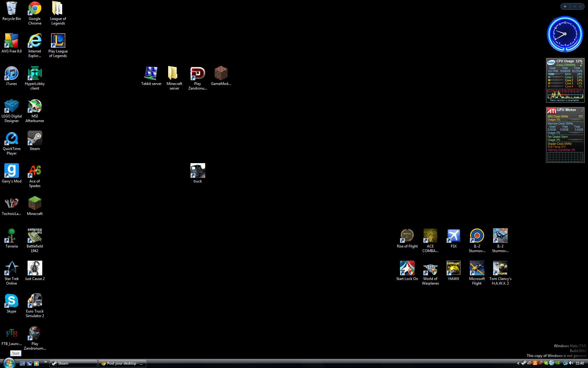Screen dimensions: 588x368
Task: Click Show Desktop in Quick Launch
Action: (x=22, y=363)
